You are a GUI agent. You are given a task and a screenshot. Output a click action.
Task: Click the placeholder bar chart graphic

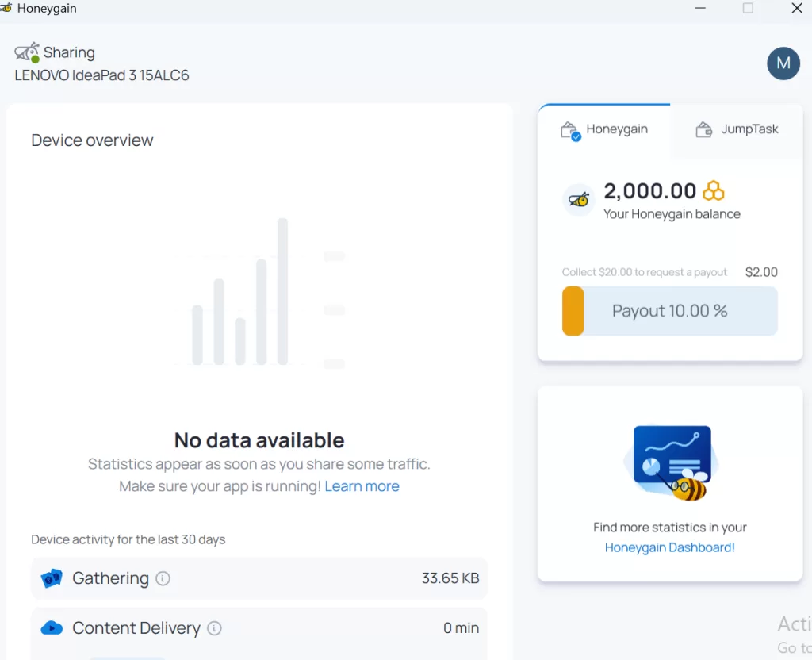(x=261, y=292)
